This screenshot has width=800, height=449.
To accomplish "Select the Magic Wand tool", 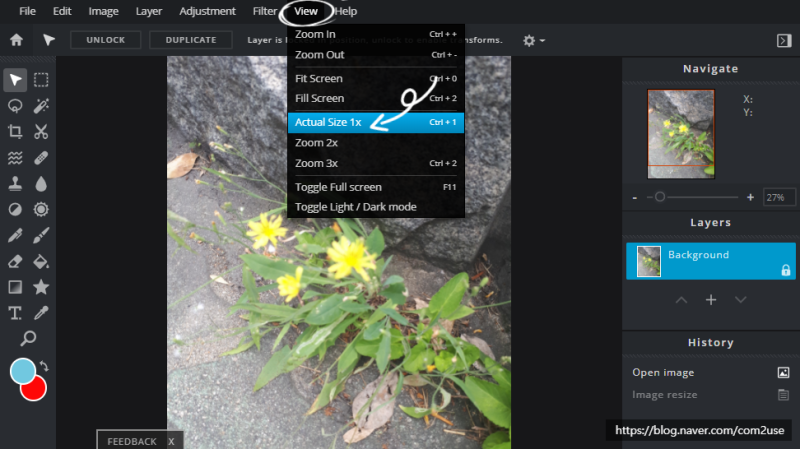I will click(x=41, y=106).
